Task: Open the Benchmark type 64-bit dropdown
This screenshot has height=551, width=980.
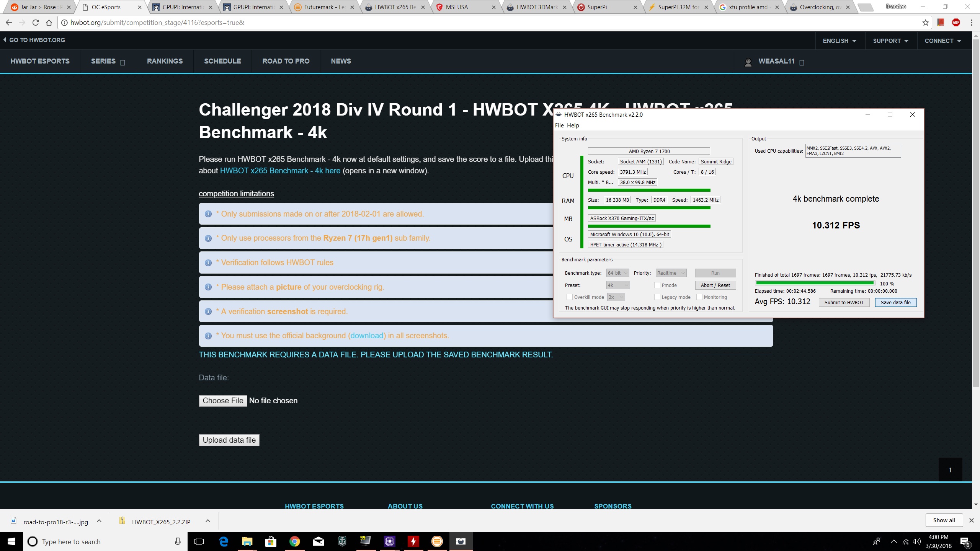Action: coord(617,273)
